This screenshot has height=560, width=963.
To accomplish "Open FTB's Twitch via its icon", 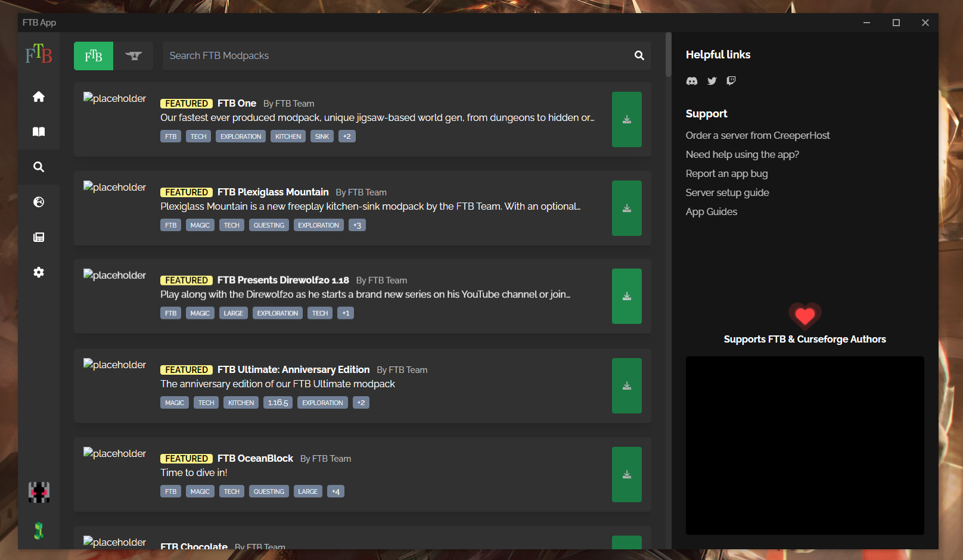I will pos(731,81).
